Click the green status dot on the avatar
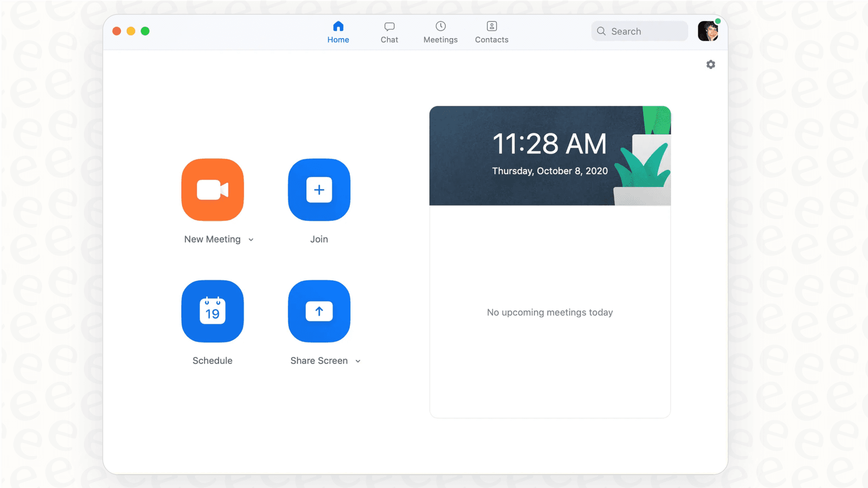The width and height of the screenshot is (868, 488). [717, 21]
